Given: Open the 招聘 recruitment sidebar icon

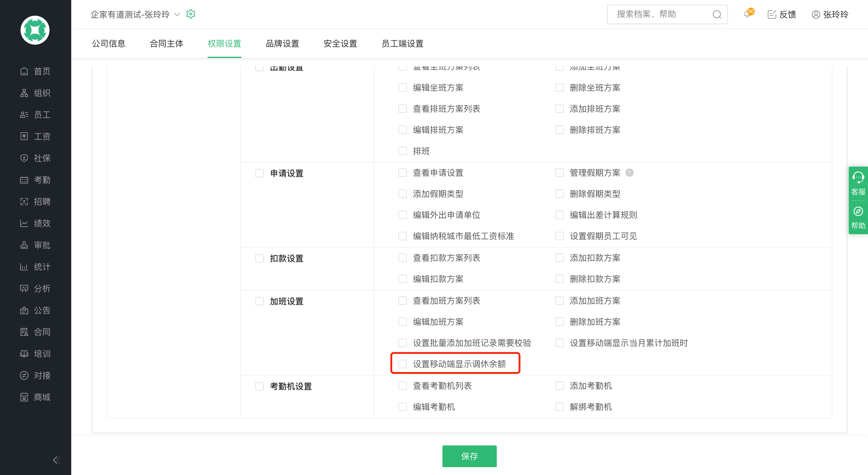Looking at the screenshot, I should (24, 202).
